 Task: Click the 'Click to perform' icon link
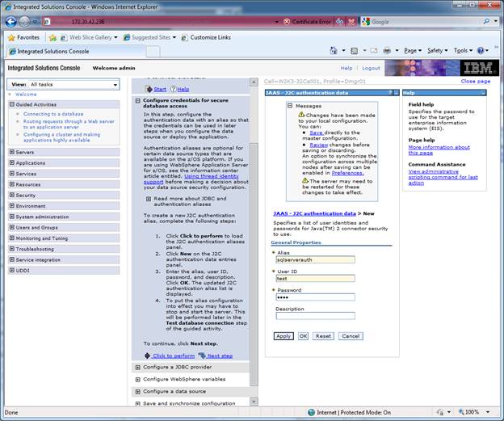pos(149,356)
